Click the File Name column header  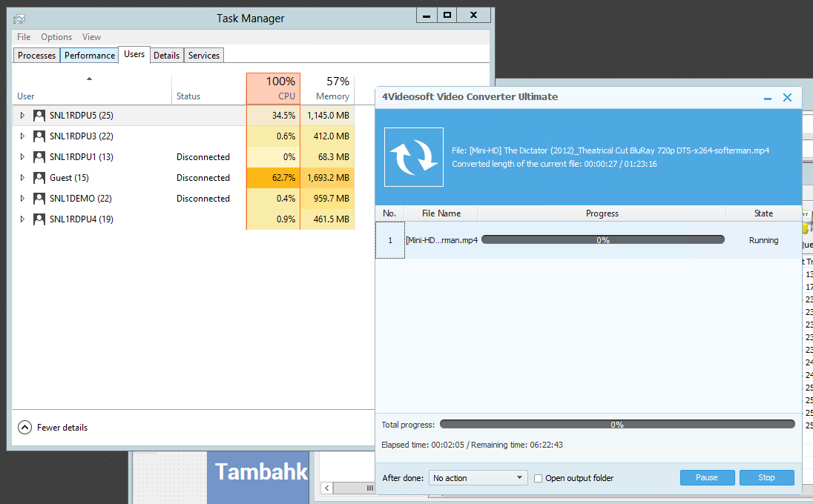tap(441, 213)
